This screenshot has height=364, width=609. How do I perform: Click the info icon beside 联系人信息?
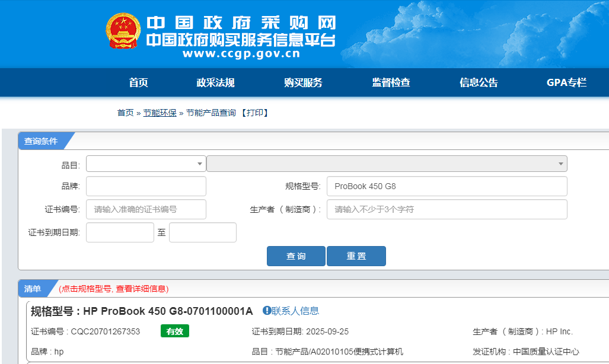(x=267, y=311)
